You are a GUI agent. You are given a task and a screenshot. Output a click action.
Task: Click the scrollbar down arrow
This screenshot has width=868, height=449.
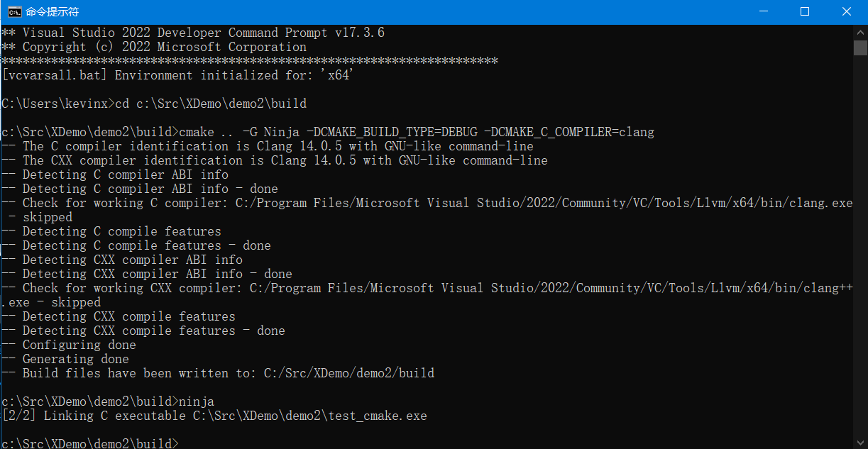860,441
